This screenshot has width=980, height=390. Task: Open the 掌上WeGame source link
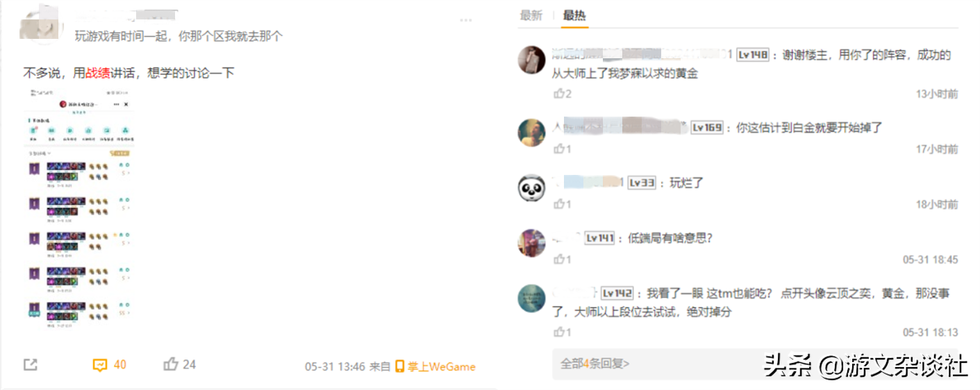(435, 366)
